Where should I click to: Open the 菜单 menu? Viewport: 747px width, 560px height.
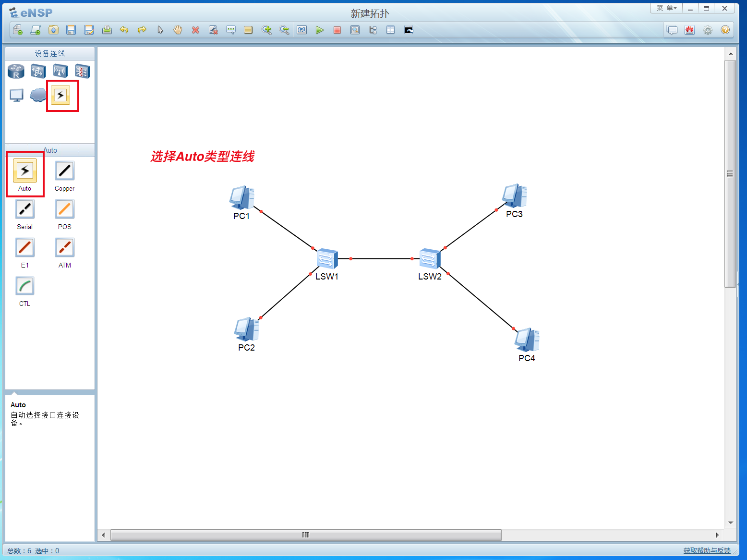pyautogui.click(x=666, y=8)
